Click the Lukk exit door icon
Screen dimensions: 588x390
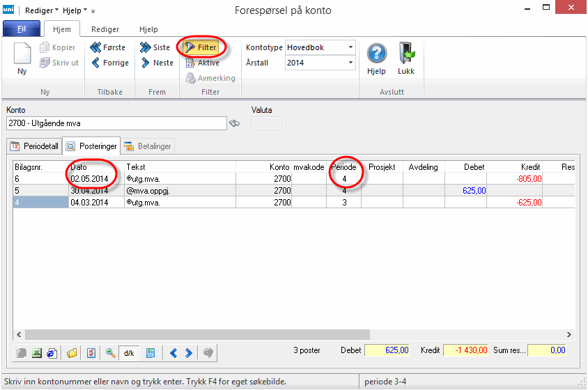coord(406,58)
